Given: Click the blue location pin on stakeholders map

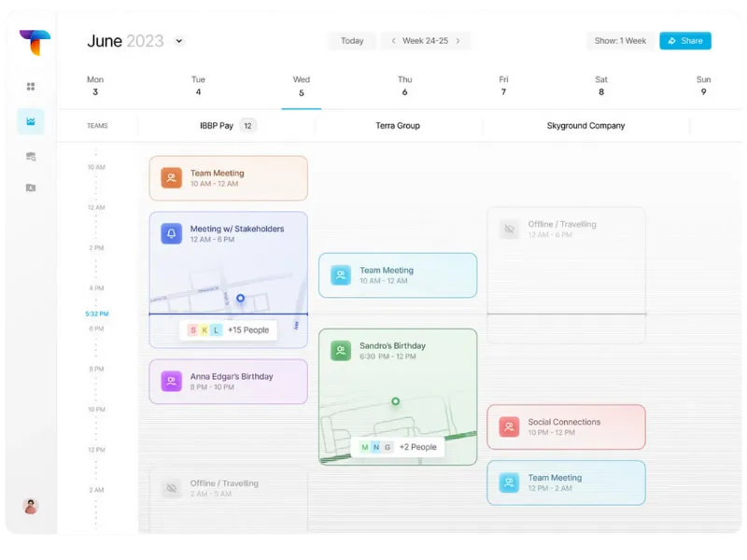Looking at the screenshot, I should tap(240, 299).
